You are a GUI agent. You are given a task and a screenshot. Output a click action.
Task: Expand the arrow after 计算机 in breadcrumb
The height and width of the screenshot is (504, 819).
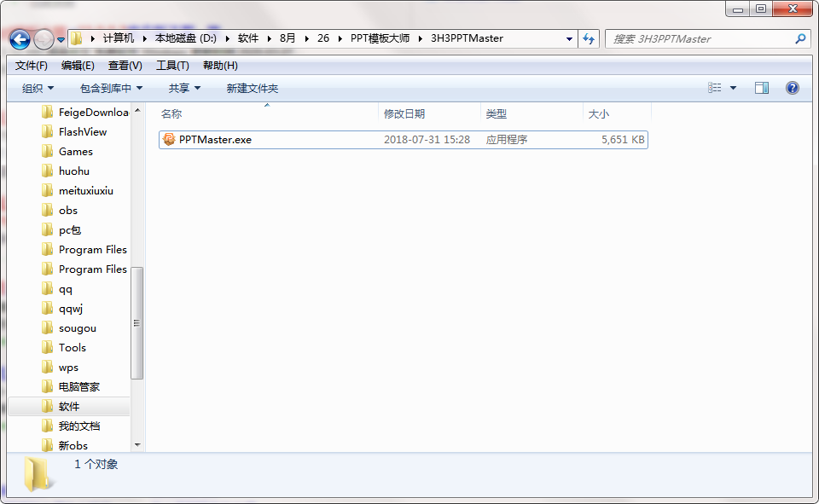pyautogui.click(x=144, y=38)
